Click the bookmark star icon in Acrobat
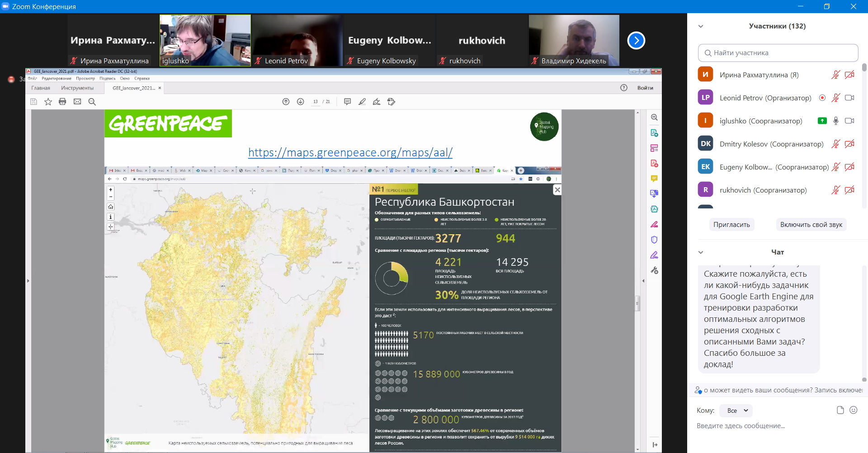The image size is (868, 453). (48, 102)
